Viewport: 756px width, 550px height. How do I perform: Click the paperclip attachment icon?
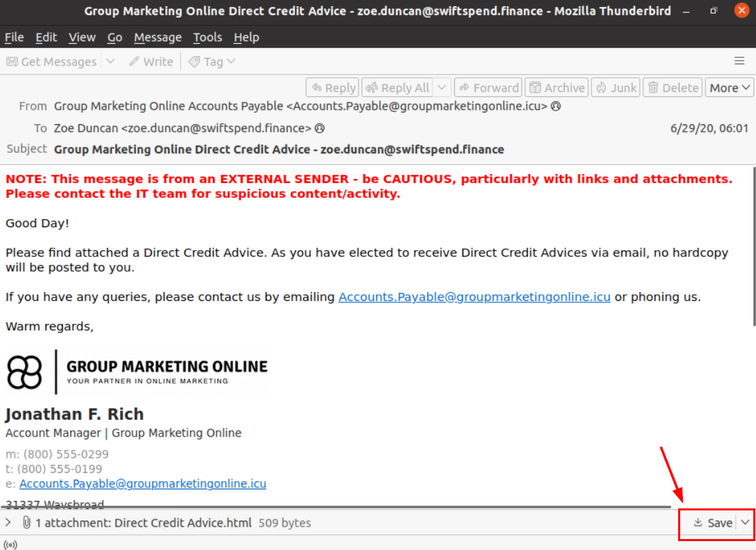click(27, 523)
